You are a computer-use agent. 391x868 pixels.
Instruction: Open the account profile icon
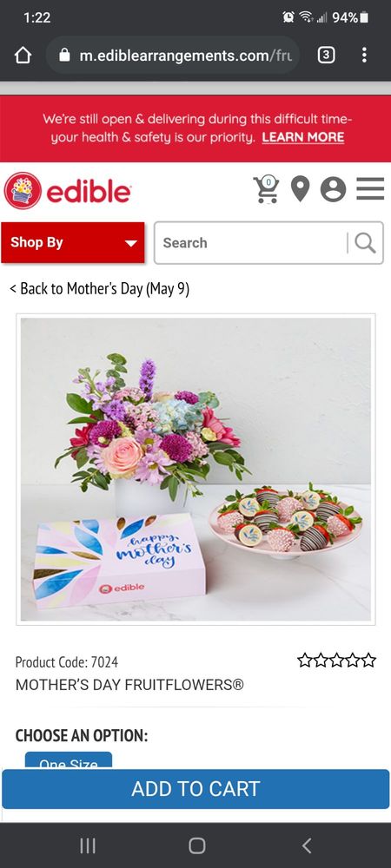coord(333,189)
